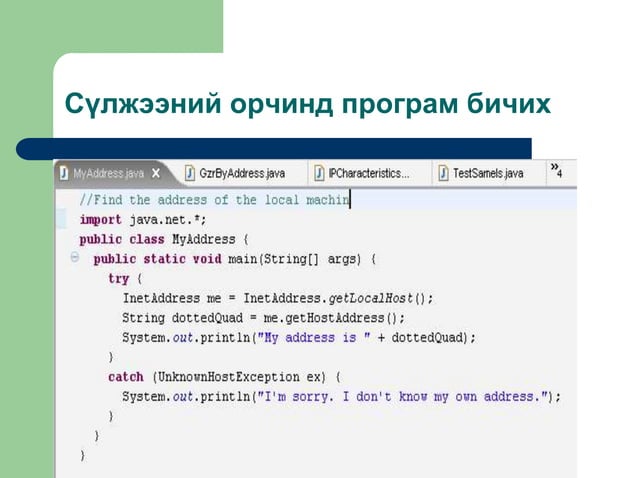The image size is (638, 478).
Task: Click the string "I'm sorry. I don't know my own address."
Action: (402, 397)
